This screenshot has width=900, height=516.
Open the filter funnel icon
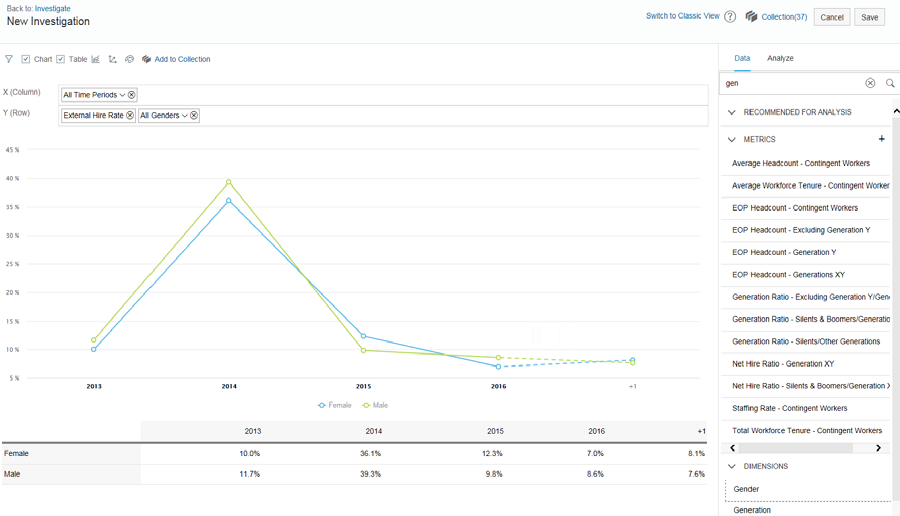point(9,59)
